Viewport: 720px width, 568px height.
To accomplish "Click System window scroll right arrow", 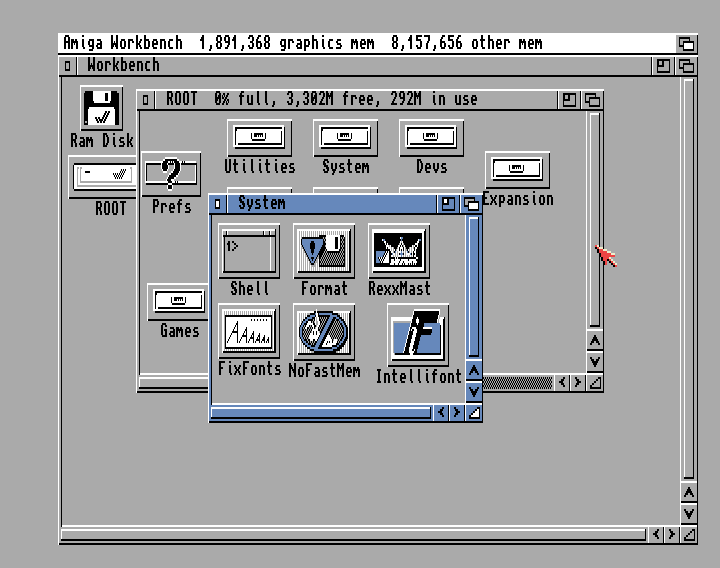I will [x=457, y=412].
